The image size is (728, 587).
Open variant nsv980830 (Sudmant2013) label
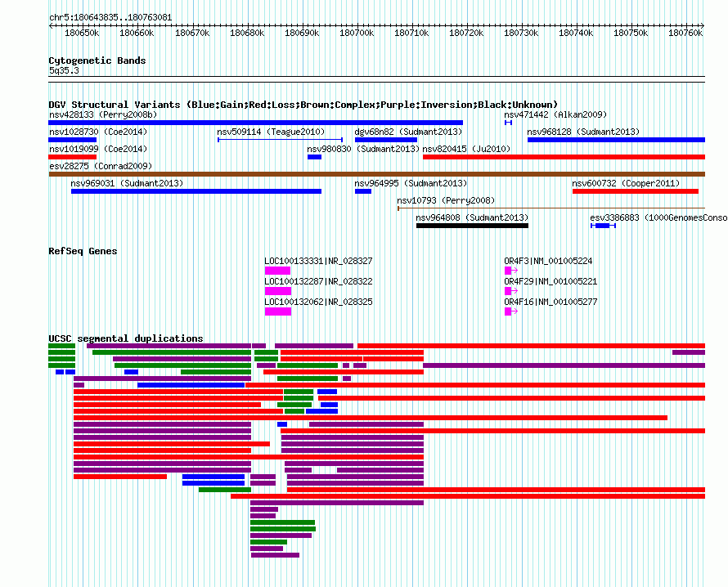pyautogui.click(x=363, y=149)
